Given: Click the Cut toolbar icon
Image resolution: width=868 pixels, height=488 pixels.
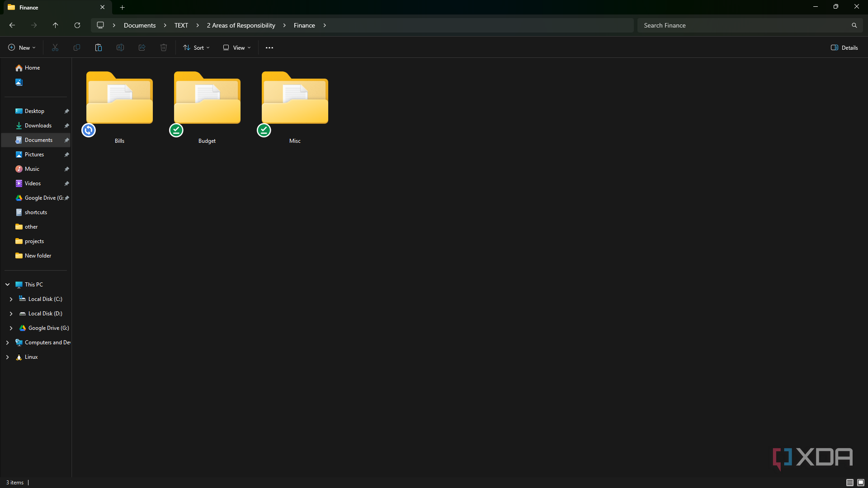Looking at the screenshot, I should 55,47.
